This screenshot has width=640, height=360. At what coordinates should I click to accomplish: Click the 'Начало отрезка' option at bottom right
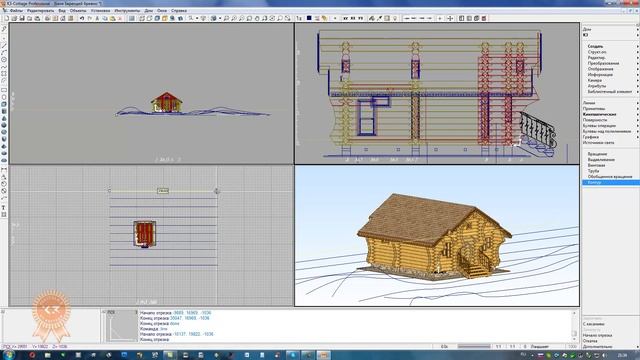(597, 335)
